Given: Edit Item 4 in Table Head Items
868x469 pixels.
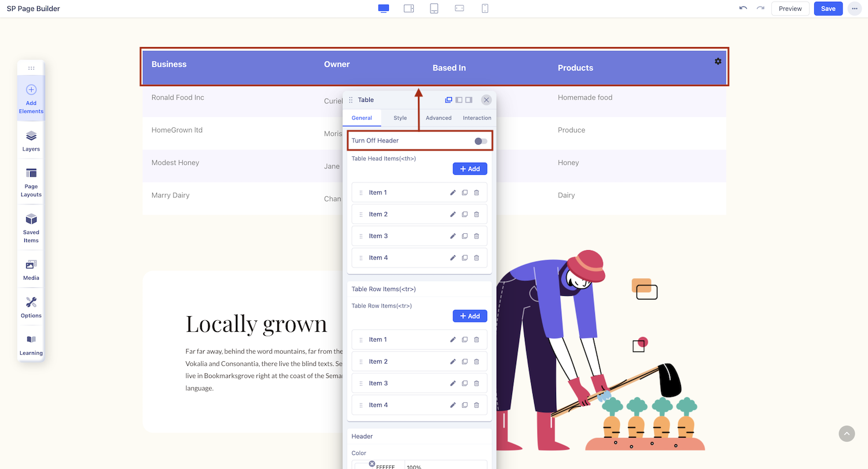Looking at the screenshot, I should (x=453, y=258).
